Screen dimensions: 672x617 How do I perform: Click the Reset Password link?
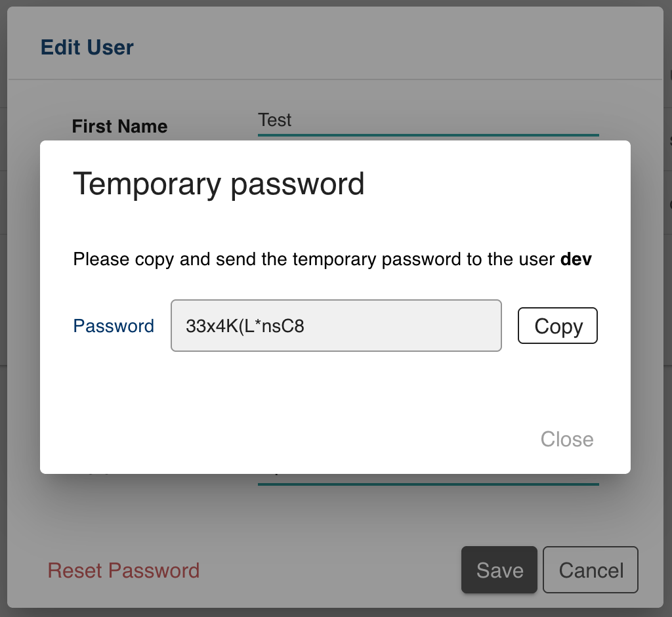click(123, 570)
